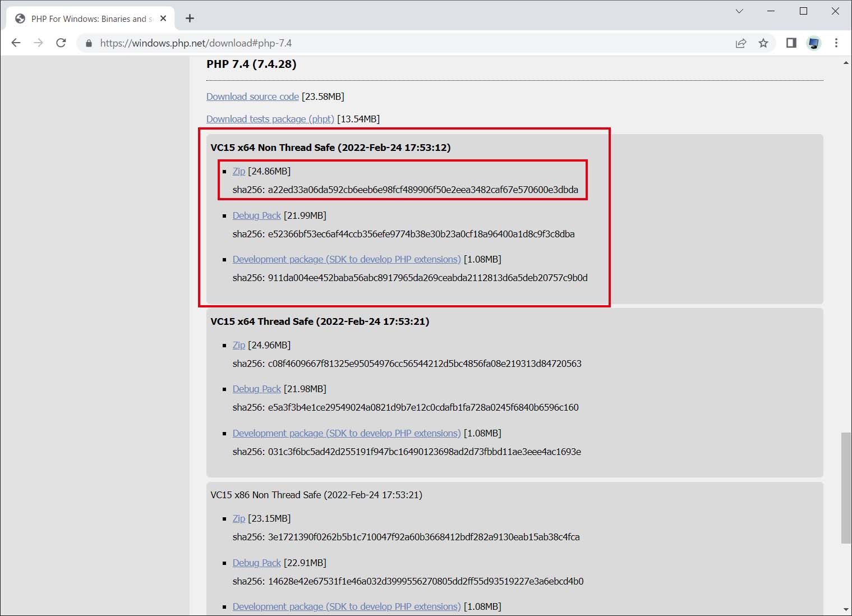
Task: Open the profile avatar menu
Action: coord(814,43)
